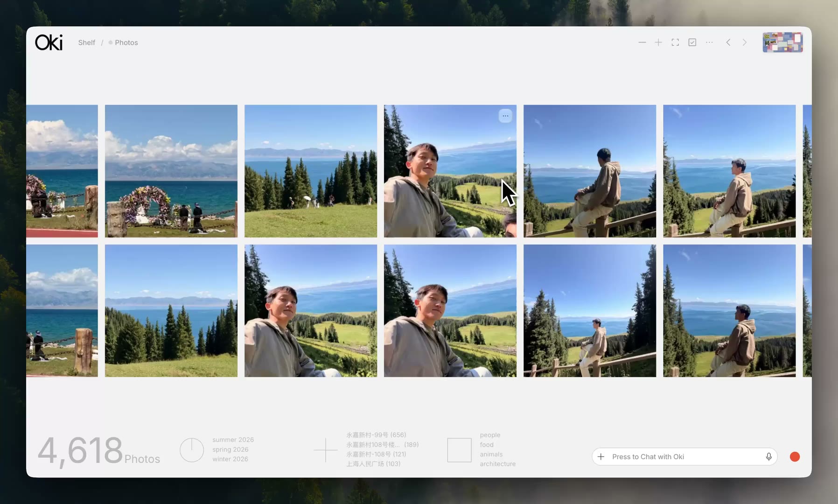Click the Oki logo

49,42
